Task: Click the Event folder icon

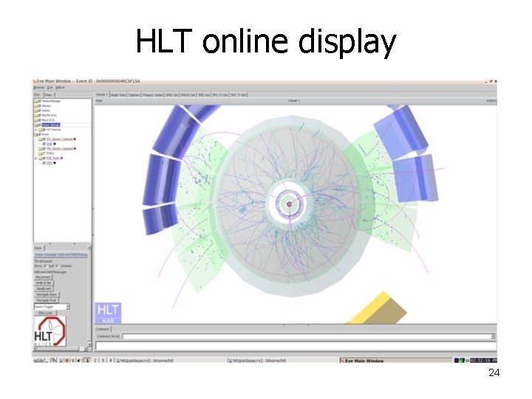Action: tap(35, 134)
